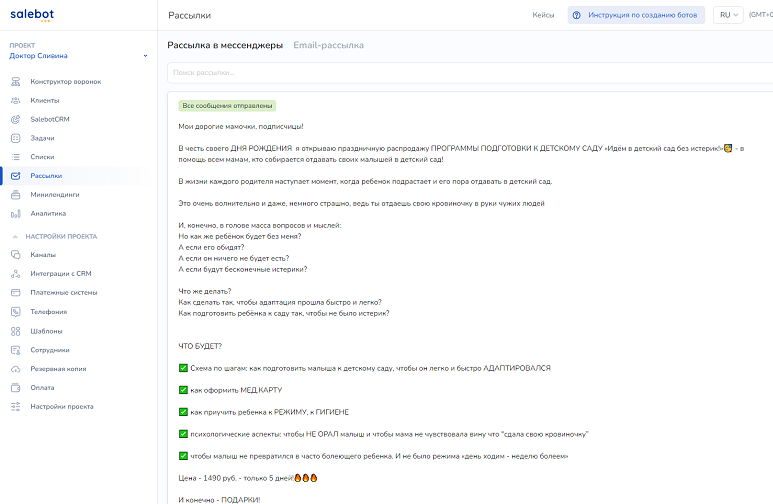Screen dimensions: 773x504
Task: Open the Задачи tasks icon
Action: click(x=16, y=138)
